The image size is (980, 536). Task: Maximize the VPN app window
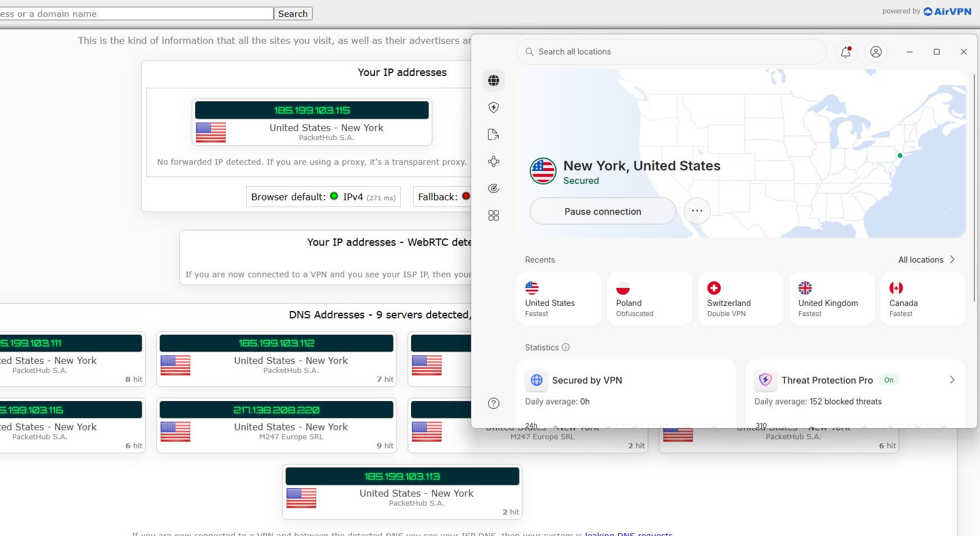tap(937, 52)
